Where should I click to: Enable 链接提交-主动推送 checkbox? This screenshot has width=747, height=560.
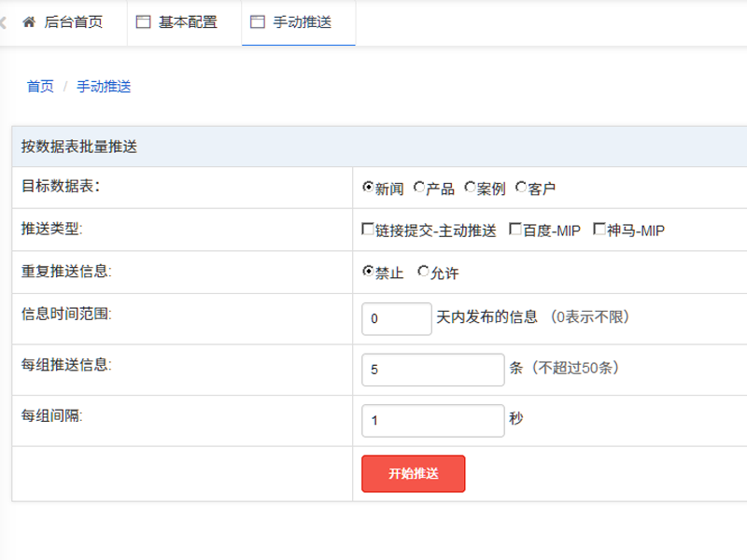tap(367, 229)
